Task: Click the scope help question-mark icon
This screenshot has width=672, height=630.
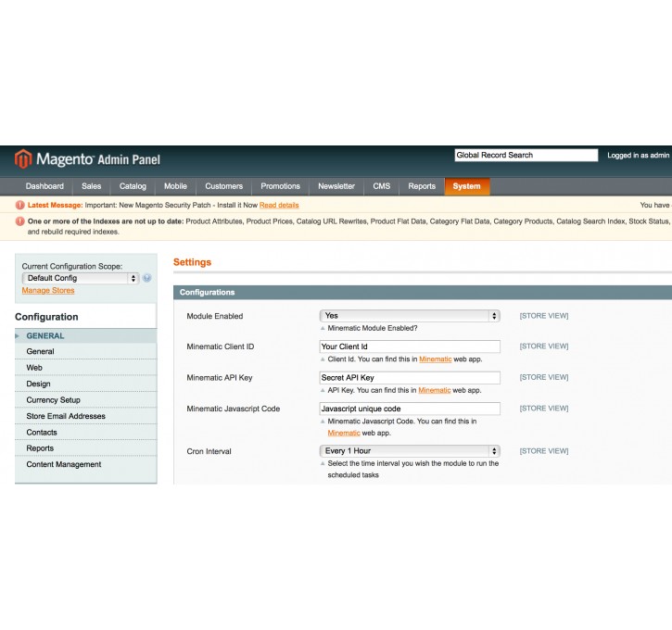Action: coord(147,278)
